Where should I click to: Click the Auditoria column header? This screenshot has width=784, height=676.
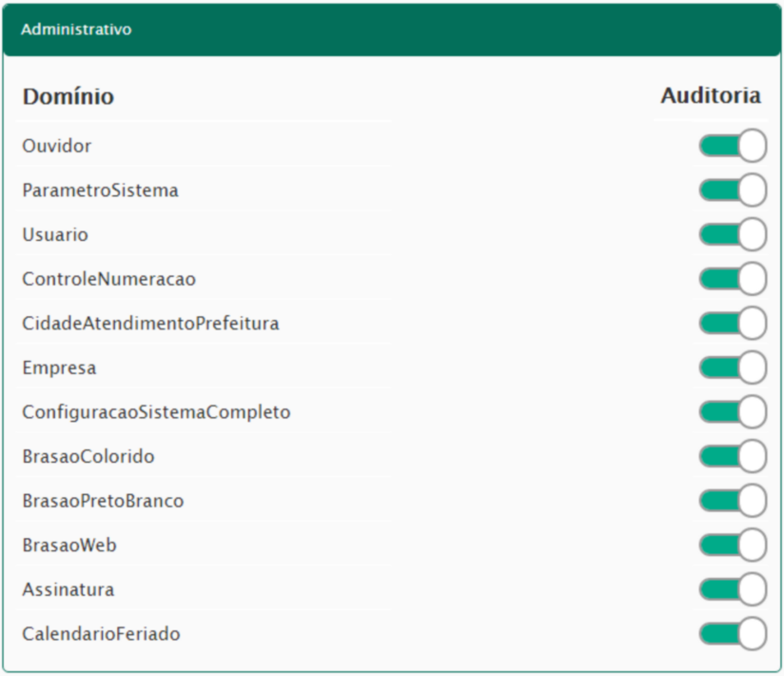[x=711, y=96]
